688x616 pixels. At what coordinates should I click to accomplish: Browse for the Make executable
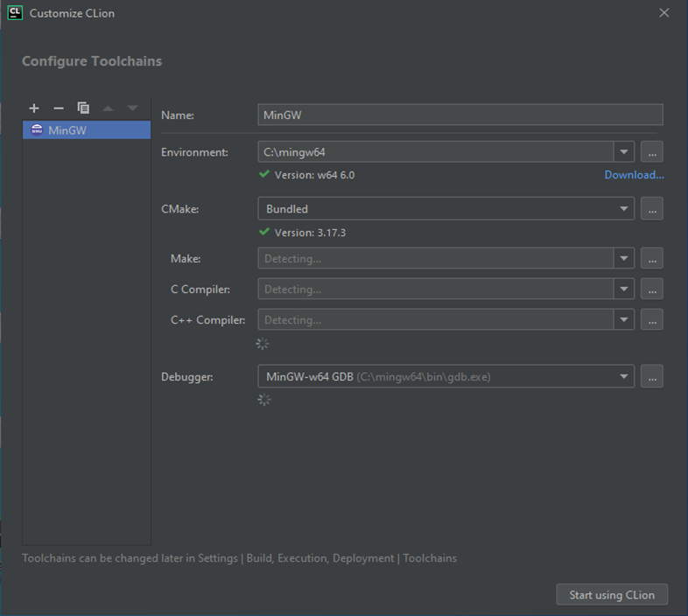pyautogui.click(x=651, y=258)
